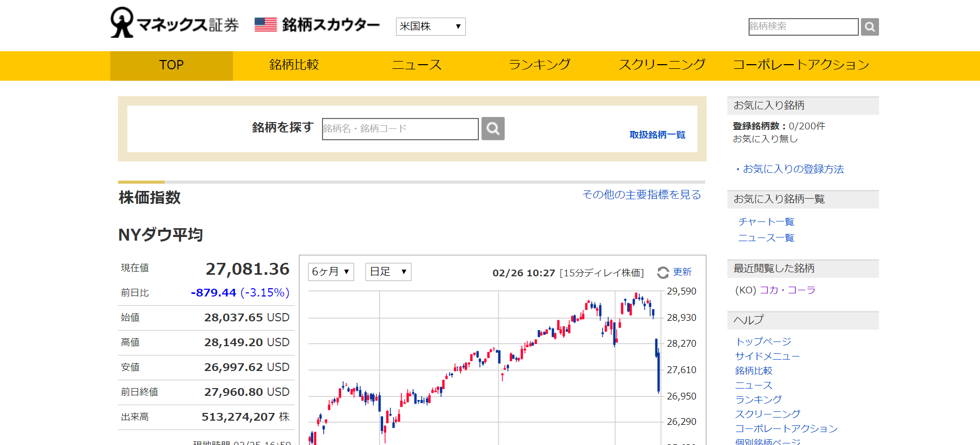This screenshot has width=980, height=445.
Task: Click the help 銘柄比較 link
Action: tap(754, 370)
